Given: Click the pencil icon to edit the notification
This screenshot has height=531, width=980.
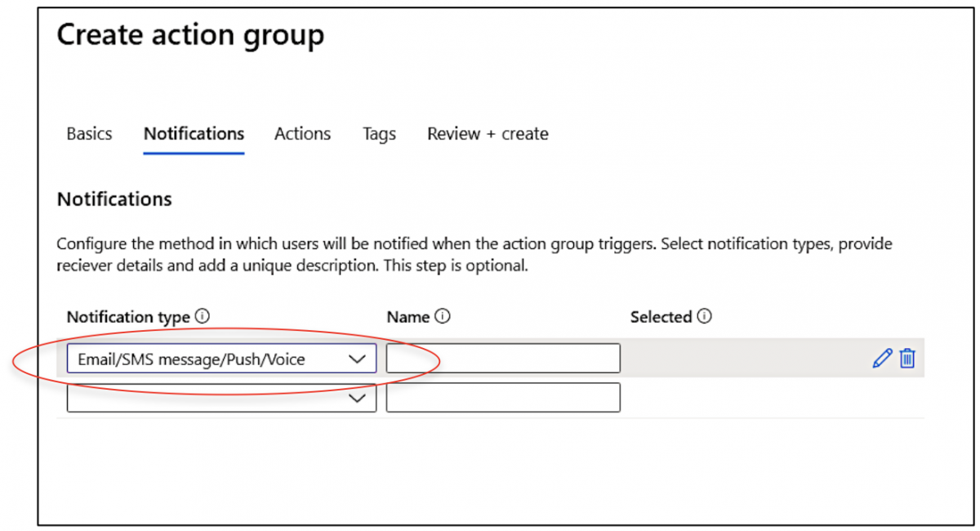Looking at the screenshot, I should (x=883, y=358).
